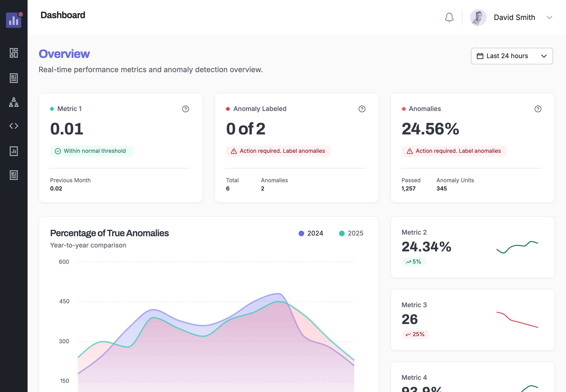Click the notification bell icon
The image size is (566, 392).
(x=449, y=17)
